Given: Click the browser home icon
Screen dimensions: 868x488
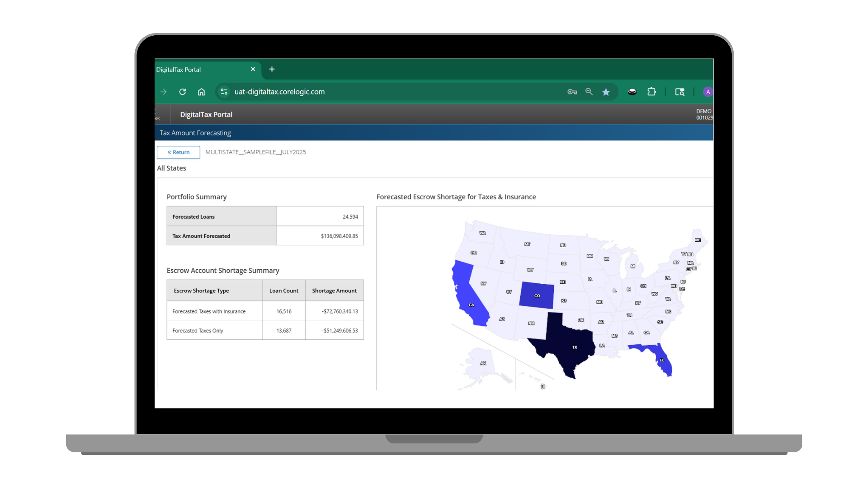Looking at the screenshot, I should [x=201, y=92].
